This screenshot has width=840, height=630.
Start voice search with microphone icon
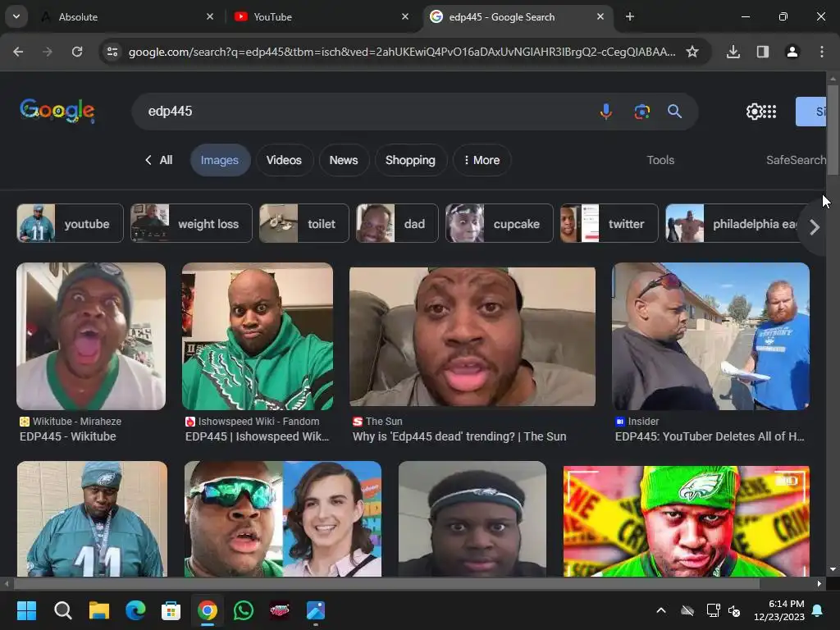tap(606, 112)
